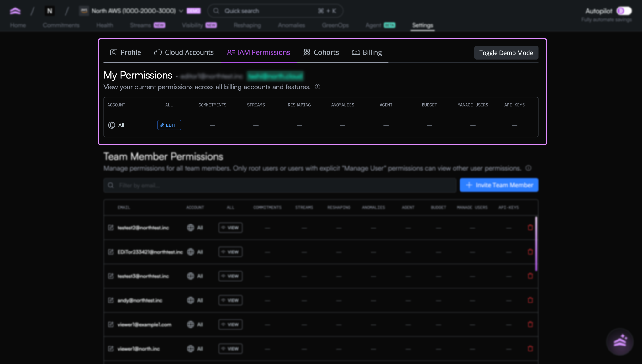
Task: Toggle the Autopilot switch
Action: tap(624, 11)
